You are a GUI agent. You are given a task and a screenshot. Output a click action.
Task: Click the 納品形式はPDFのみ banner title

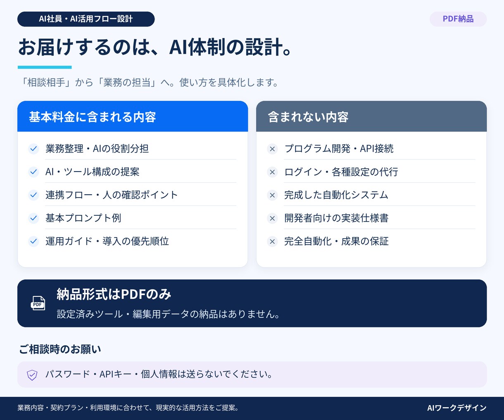114,294
